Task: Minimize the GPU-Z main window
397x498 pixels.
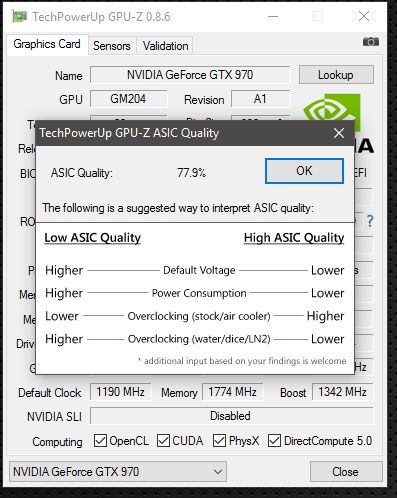Action: 273,16
